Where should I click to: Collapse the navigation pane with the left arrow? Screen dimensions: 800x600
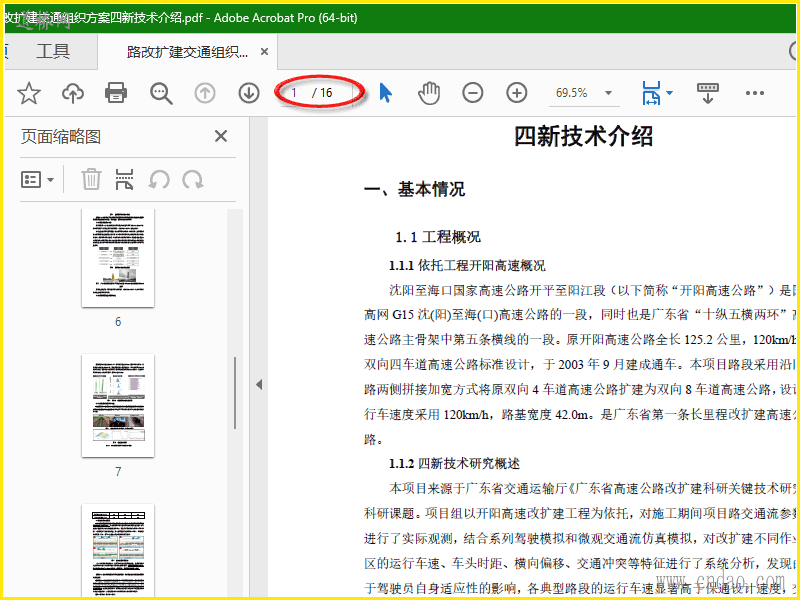tap(259, 384)
